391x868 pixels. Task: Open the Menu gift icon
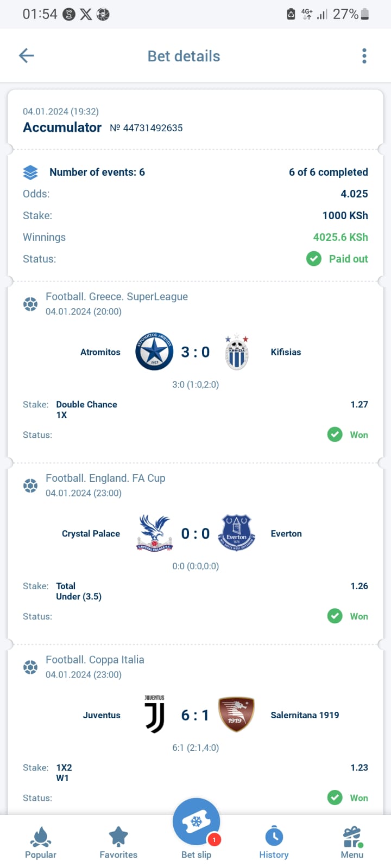coord(352,837)
